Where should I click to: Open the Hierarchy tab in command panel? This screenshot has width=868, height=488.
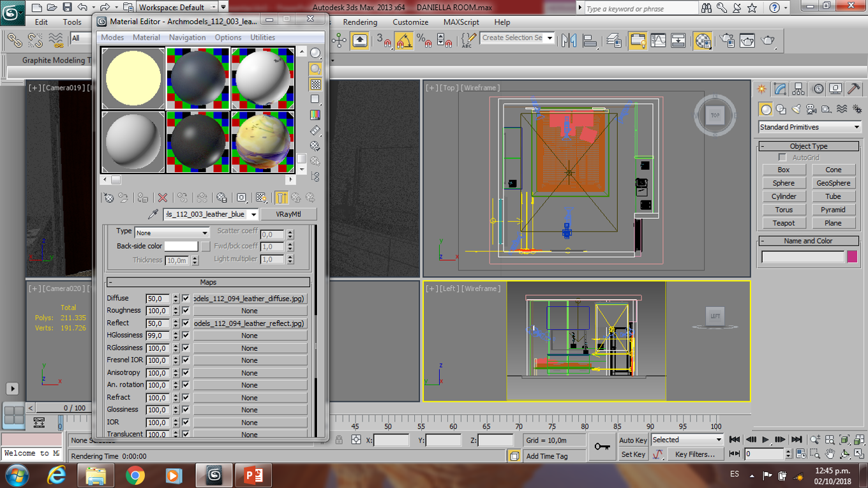click(x=798, y=89)
